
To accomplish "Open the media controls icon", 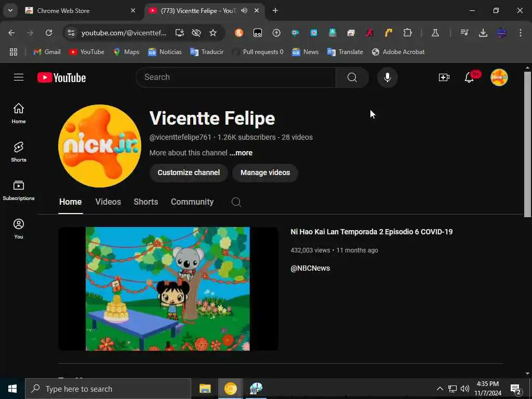I will pos(464,33).
